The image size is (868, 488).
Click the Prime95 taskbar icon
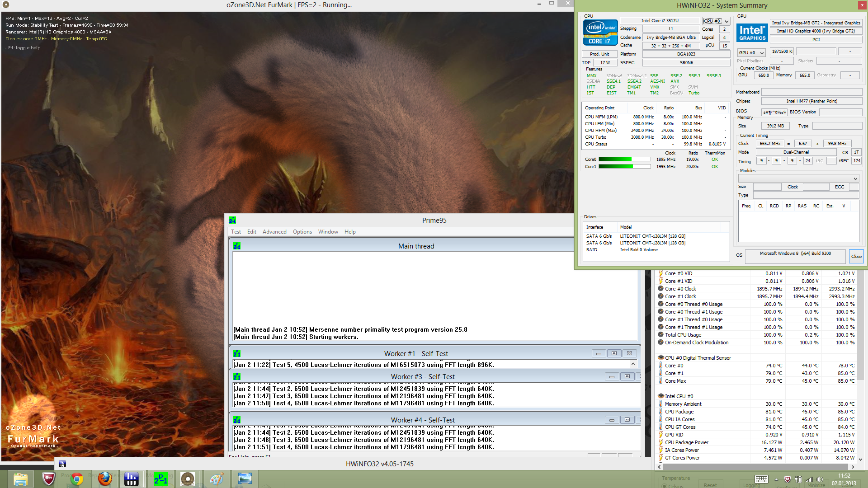(160, 479)
